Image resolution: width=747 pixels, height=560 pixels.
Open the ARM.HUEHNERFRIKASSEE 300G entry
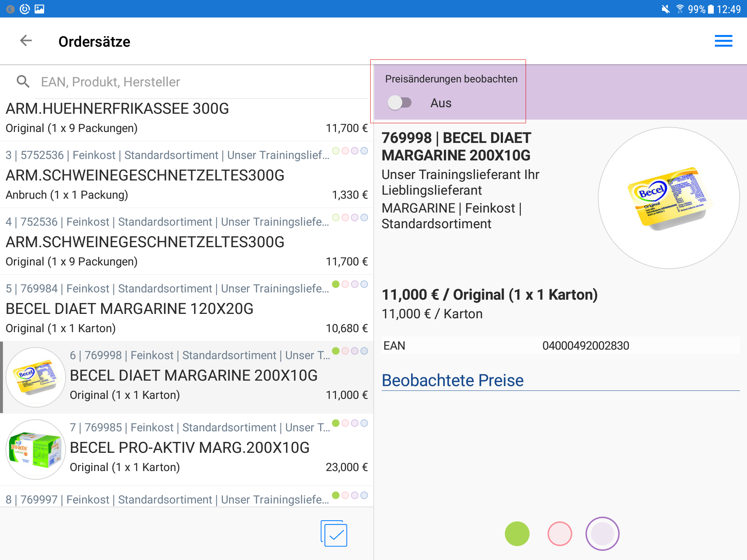[x=117, y=109]
